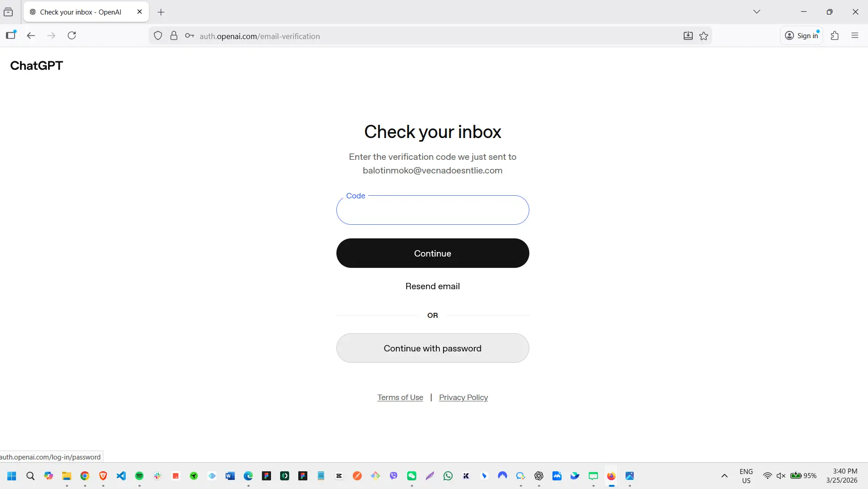Click the ChatGPT logo text
Viewport: 868px width, 489px height.
tap(36, 66)
